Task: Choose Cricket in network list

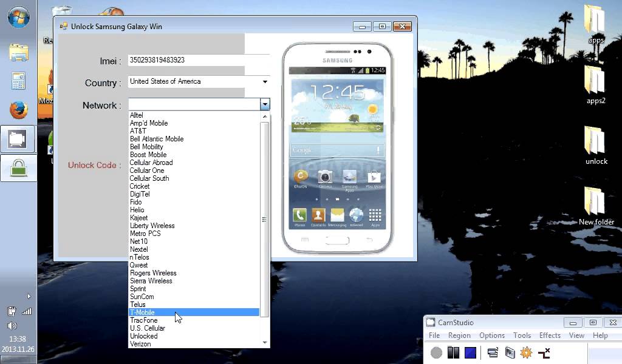Action: point(194,186)
